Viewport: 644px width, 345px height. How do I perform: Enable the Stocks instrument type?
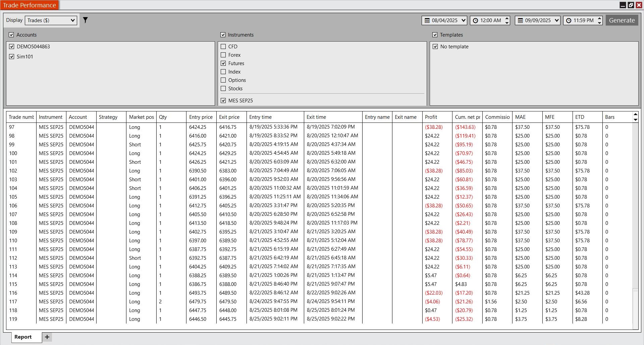[223, 89]
